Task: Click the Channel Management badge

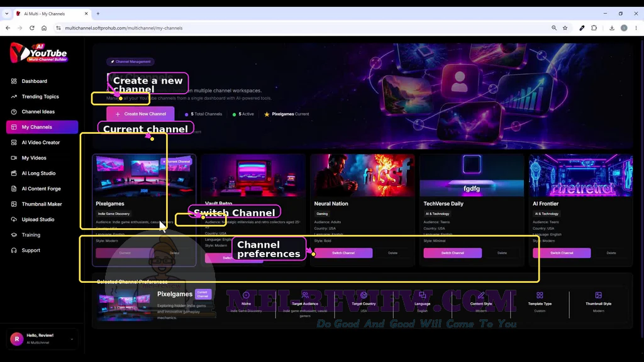Action: [x=131, y=62]
